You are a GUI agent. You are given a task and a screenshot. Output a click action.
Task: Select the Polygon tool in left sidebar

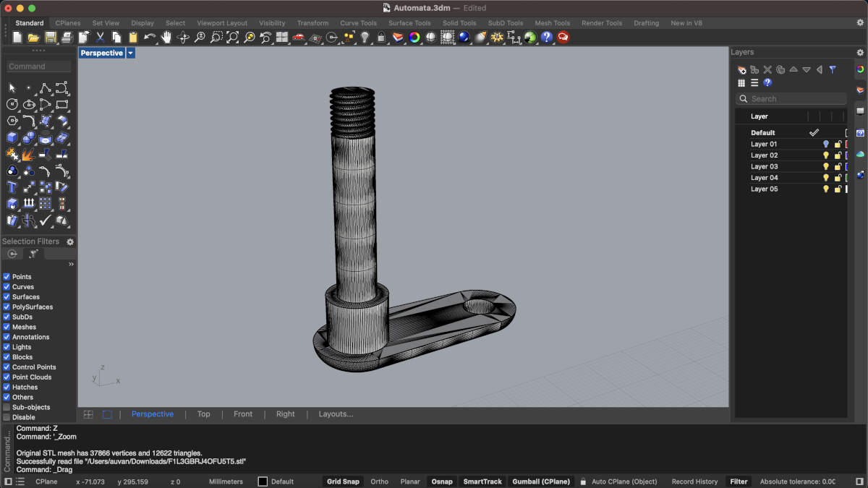(x=12, y=121)
